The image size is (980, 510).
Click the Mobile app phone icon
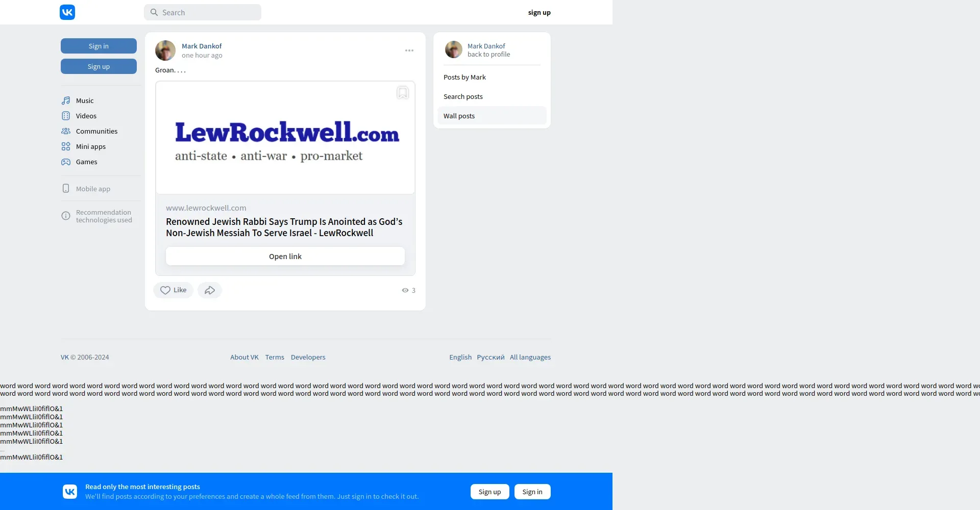(66, 188)
